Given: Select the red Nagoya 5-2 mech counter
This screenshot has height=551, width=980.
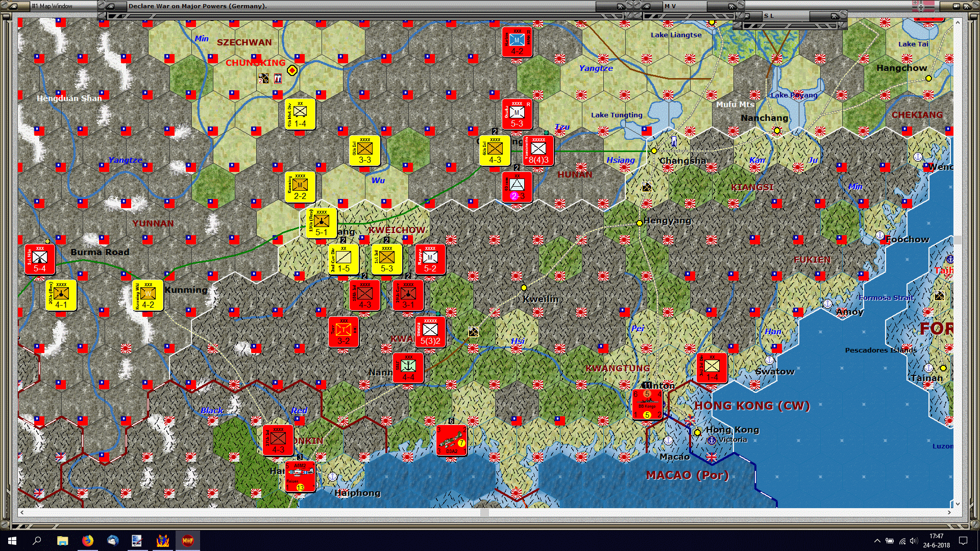Looking at the screenshot, I should pos(430,259).
